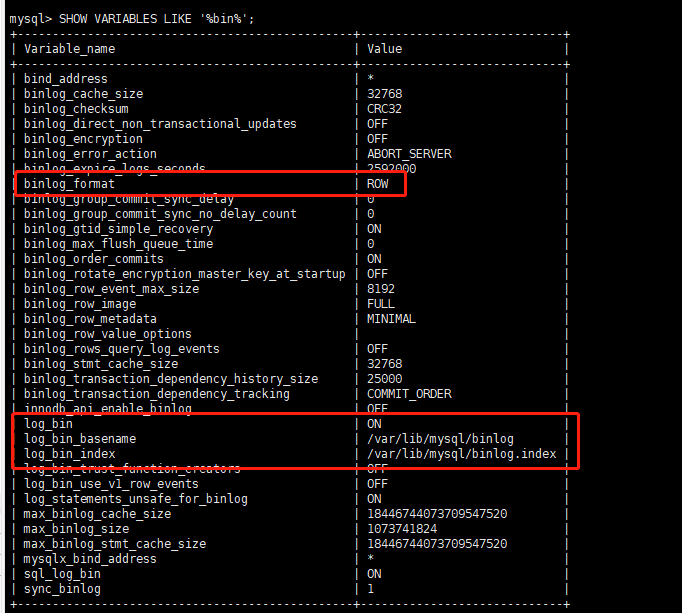The height and width of the screenshot is (613, 682).
Task: Click the binlog_checksum CRC32 value
Action: point(385,109)
